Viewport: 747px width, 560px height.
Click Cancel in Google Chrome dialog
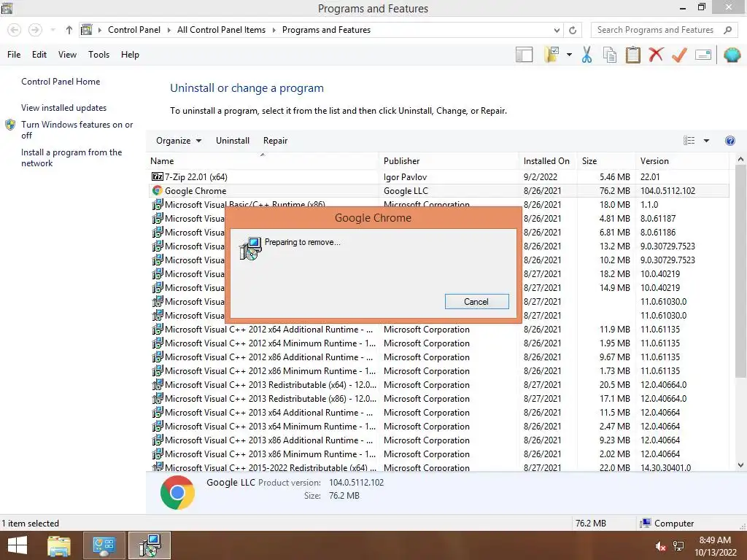point(476,301)
